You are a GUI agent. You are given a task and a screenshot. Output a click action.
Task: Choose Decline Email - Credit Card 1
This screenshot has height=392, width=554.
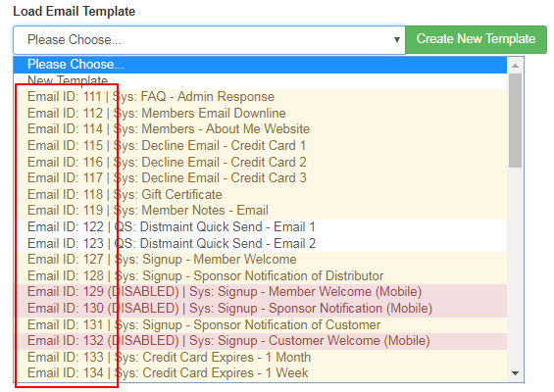pyautogui.click(x=260, y=145)
